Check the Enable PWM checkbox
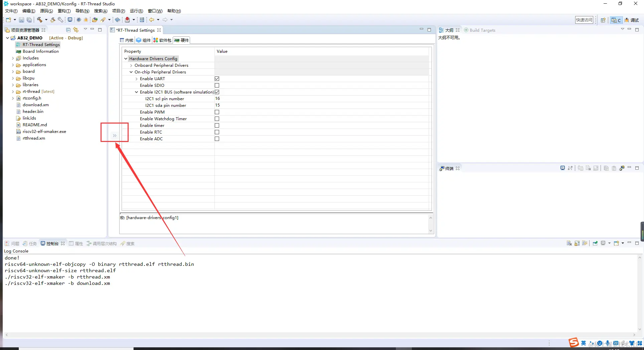This screenshot has height=350, width=644. pos(217,112)
